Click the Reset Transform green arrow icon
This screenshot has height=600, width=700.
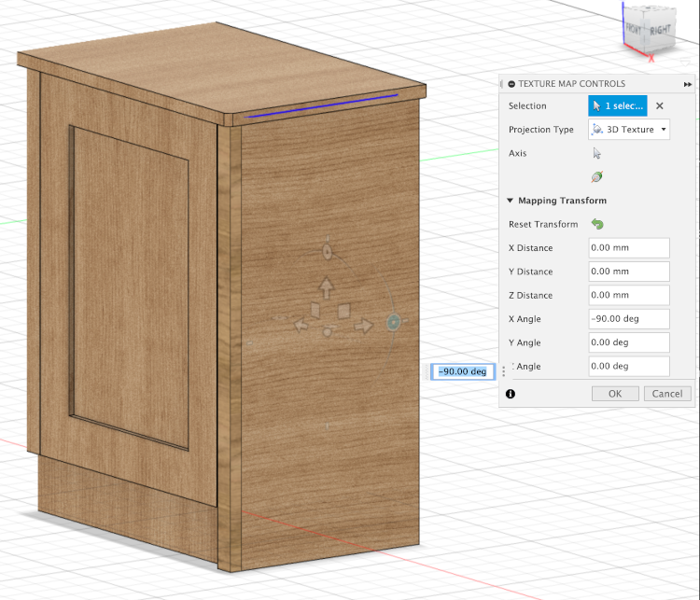(597, 224)
